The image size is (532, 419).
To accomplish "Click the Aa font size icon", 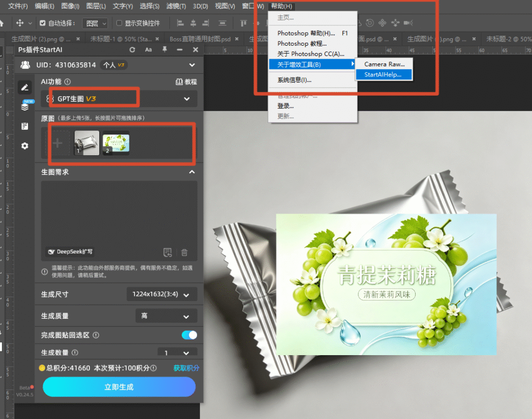I will [148, 50].
